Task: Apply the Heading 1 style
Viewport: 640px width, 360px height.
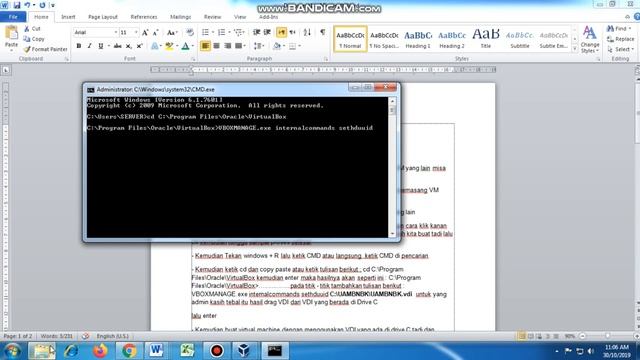Action: [x=418, y=39]
